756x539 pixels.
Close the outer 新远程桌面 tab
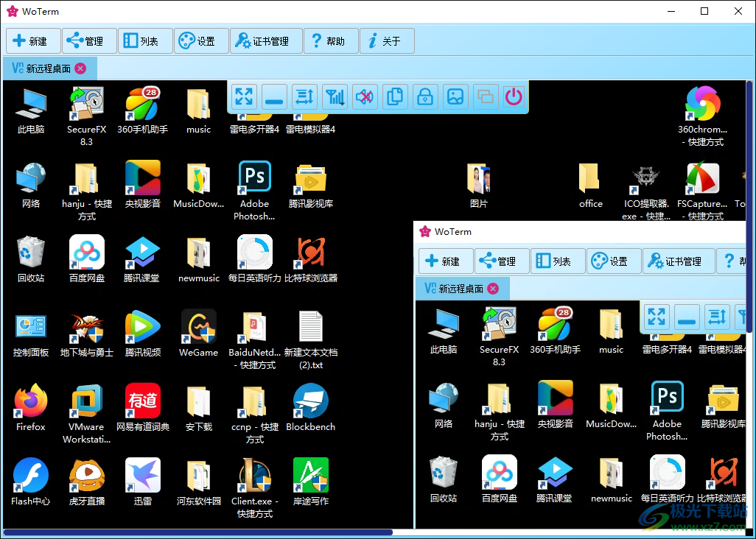(80, 68)
